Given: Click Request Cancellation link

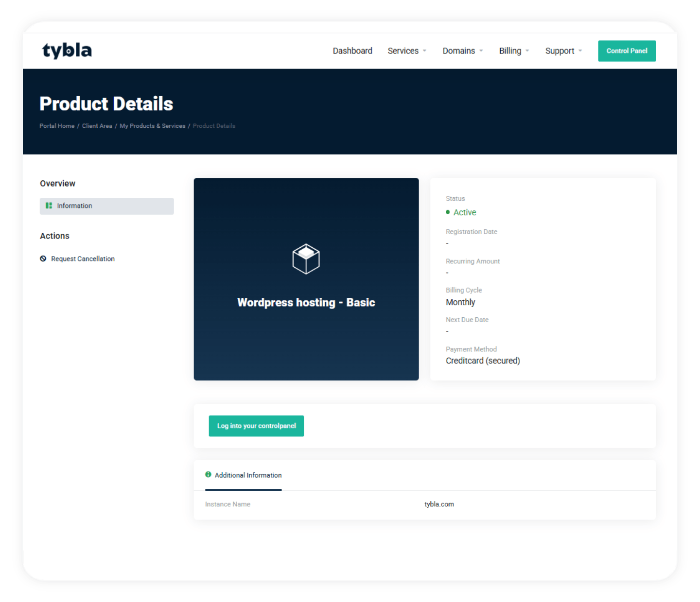Looking at the screenshot, I should click(x=83, y=259).
